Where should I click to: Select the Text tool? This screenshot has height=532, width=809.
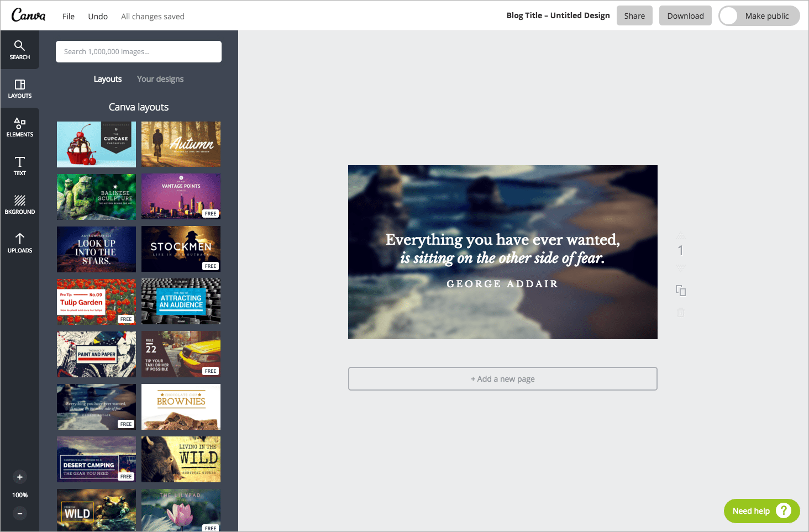[x=20, y=166]
